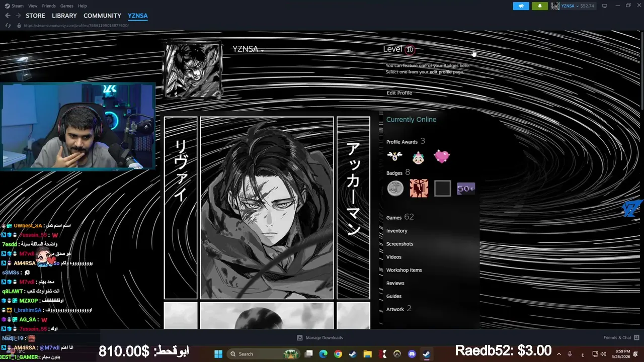The height and width of the screenshot is (362, 644).
Task: Open Friends & Chat icon
Action: [x=636, y=338]
